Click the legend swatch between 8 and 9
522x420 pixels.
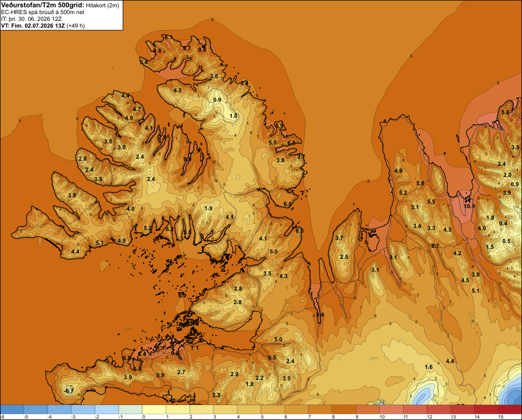(x=344, y=410)
